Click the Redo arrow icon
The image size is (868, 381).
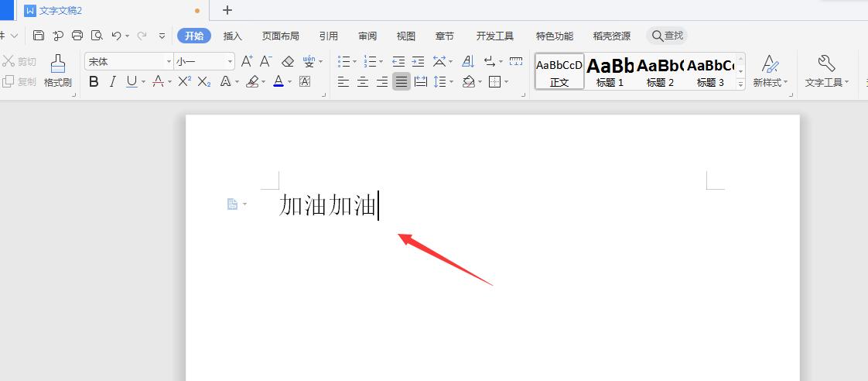tap(142, 36)
